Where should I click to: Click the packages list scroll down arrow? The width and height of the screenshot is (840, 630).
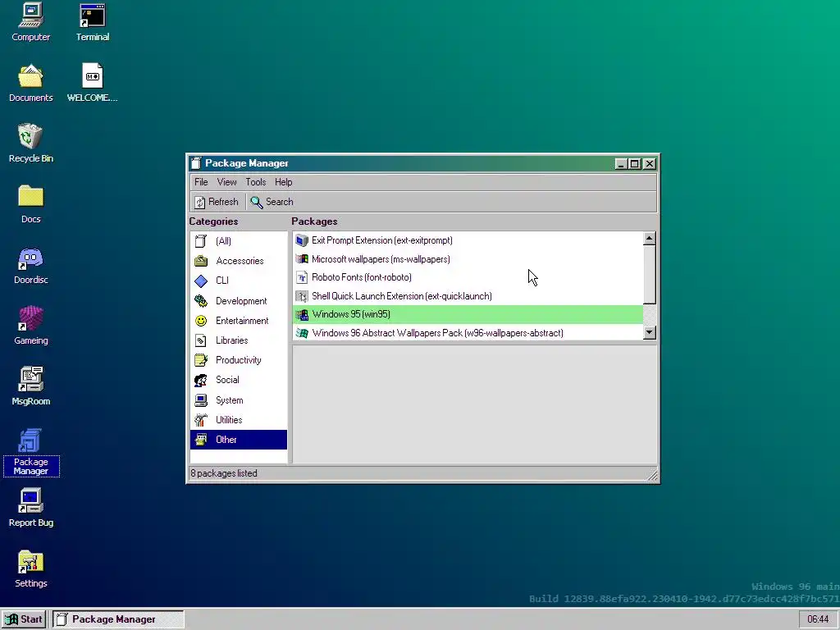650,333
